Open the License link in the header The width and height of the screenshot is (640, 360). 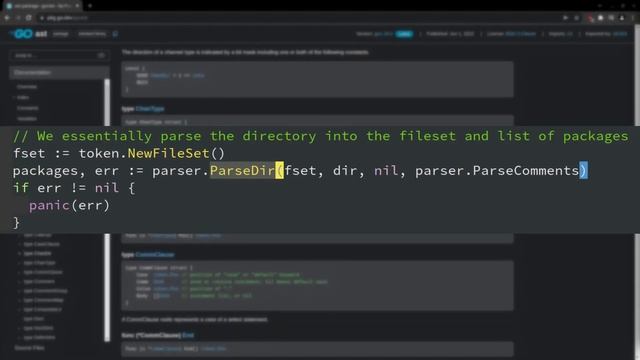[x=520, y=34]
